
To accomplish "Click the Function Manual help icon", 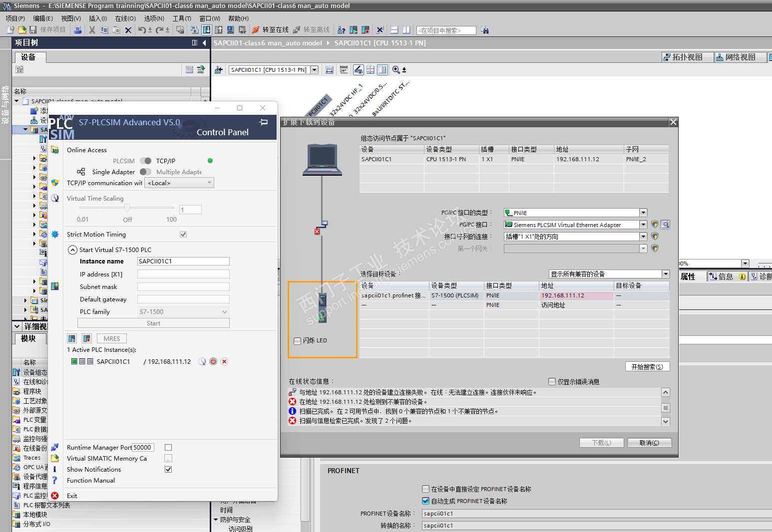I will coord(55,480).
